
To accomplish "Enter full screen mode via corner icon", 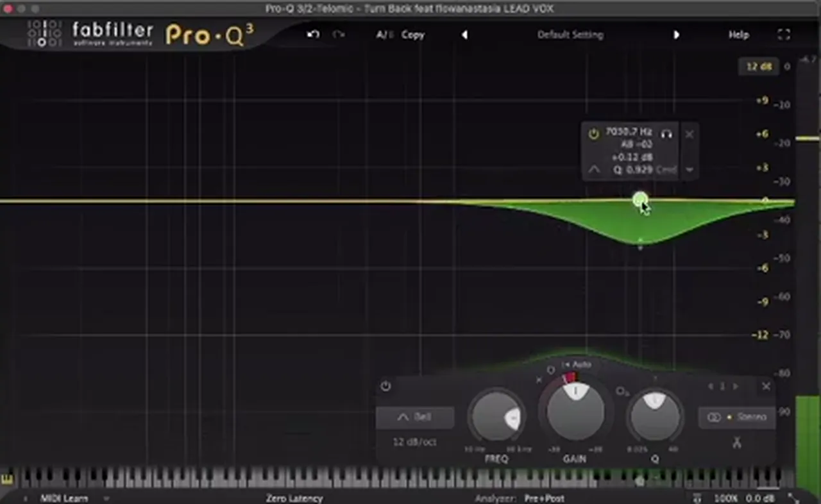I will [784, 35].
